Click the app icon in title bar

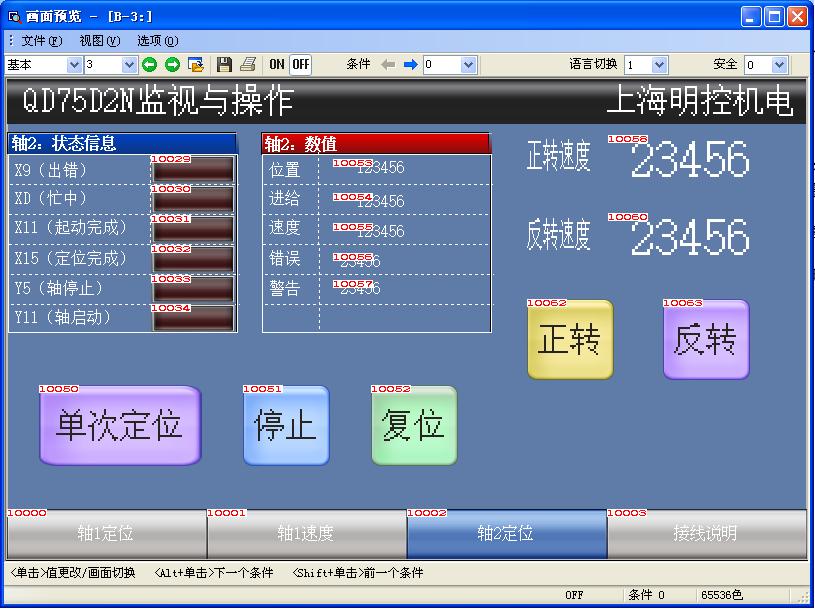pyautogui.click(x=15, y=17)
